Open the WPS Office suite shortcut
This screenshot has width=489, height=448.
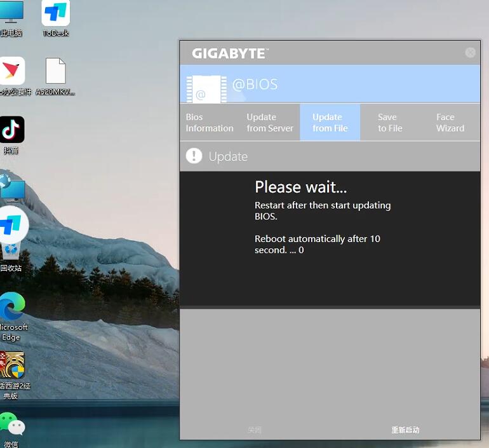[12, 71]
